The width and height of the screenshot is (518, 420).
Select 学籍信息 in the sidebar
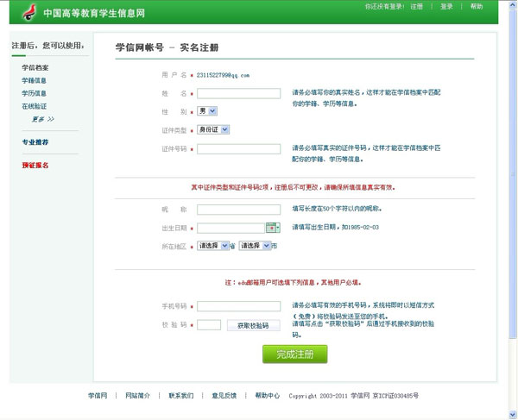click(35, 80)
